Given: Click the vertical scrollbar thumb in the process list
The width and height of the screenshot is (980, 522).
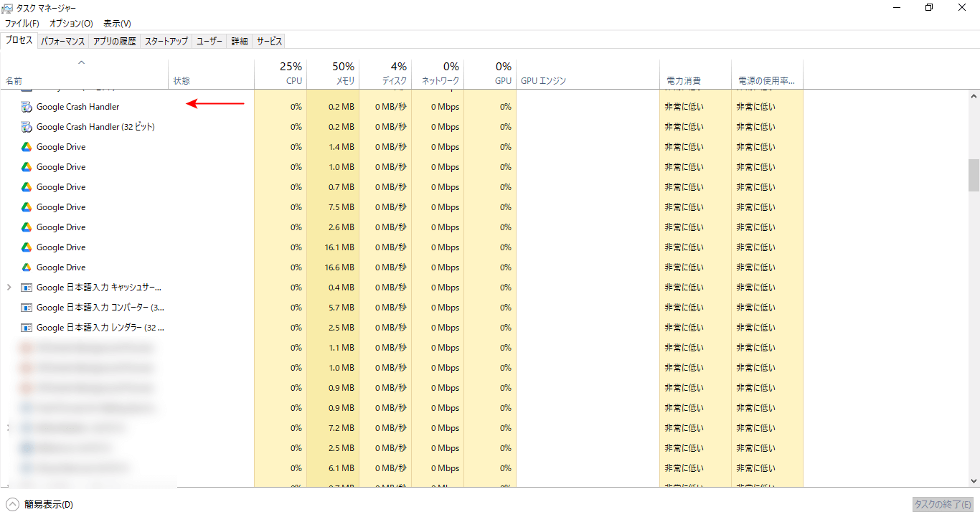Looking at the screenshot, I should [974, 174].
